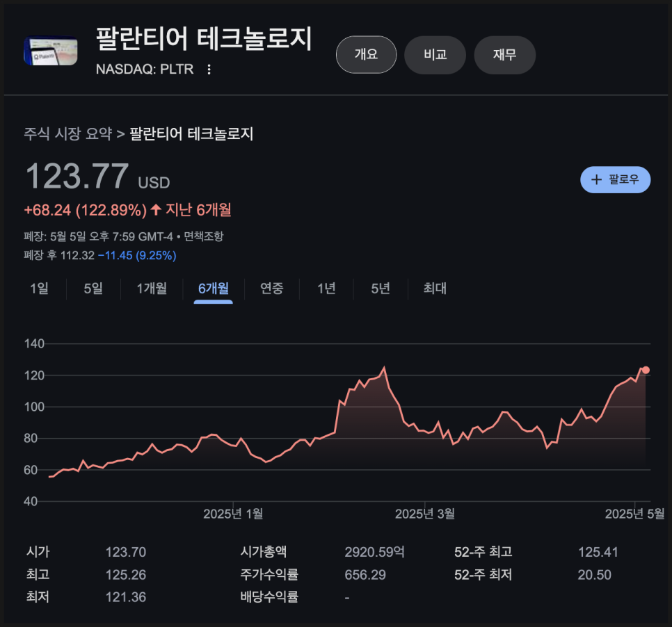Image resolution: width=672 pixels, height=627 pixels.
Task: Select the 6개월 range tab
Action: (213, 288)
